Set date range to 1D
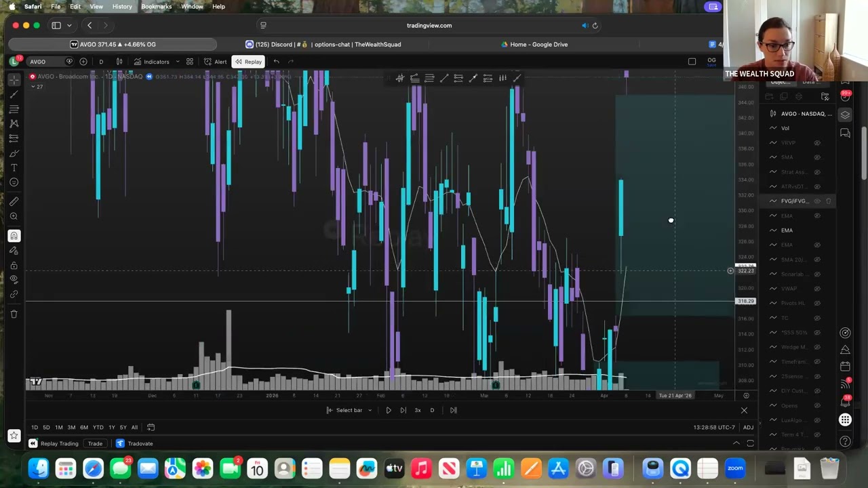Screen dimensions: 868x488 pos(34,428)
